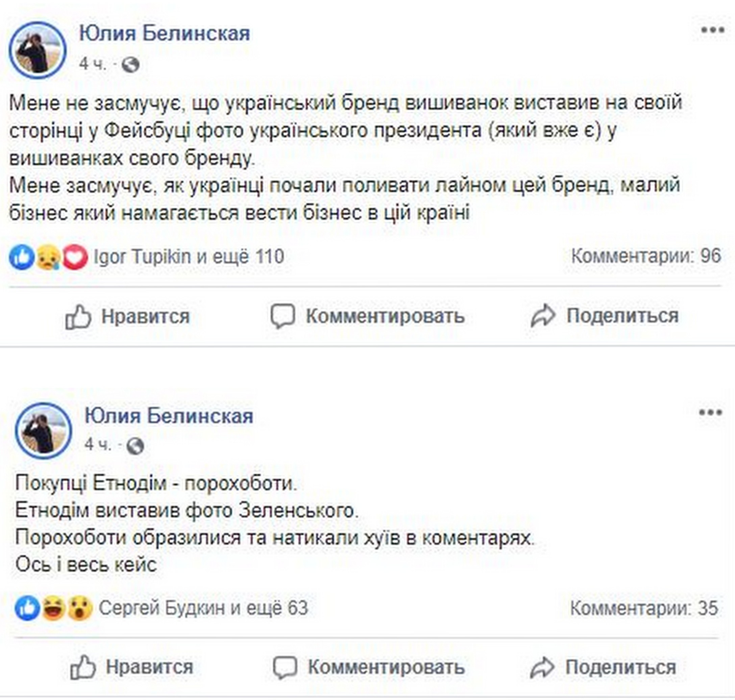Click public globe icon on first post
Image resolution: width=735 pixels, height=700 pixels.
pos(130,65)
